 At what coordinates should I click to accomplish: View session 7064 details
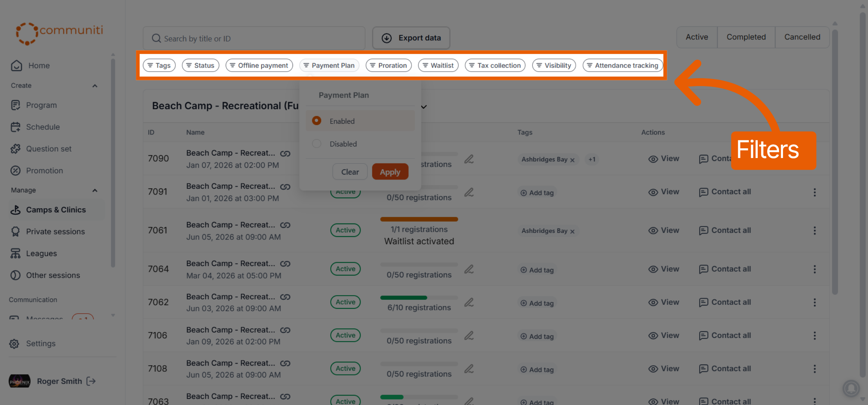[x=664, y=269]
